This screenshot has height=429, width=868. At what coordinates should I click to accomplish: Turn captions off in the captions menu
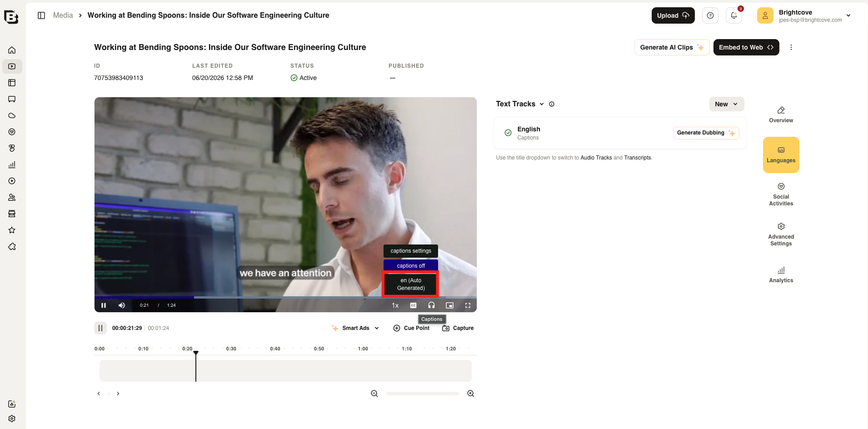[x=411, y=266]
